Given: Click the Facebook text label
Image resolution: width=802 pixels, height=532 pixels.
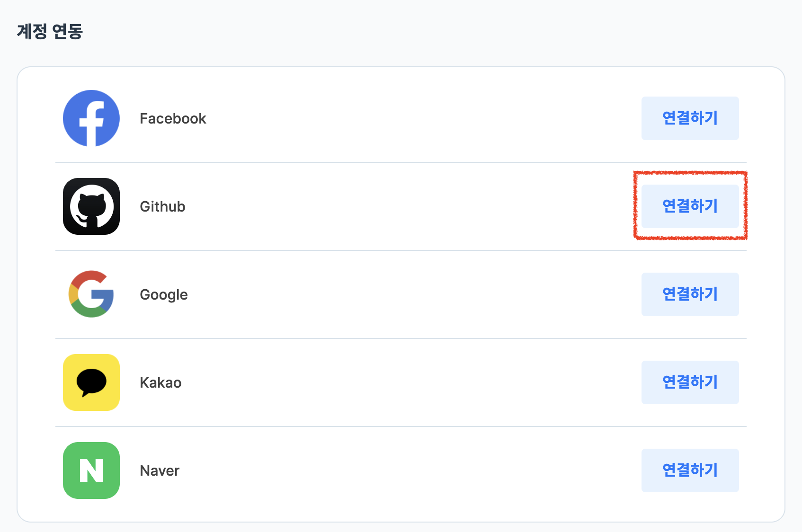Looking at the screenshot, I should (173, 118).
